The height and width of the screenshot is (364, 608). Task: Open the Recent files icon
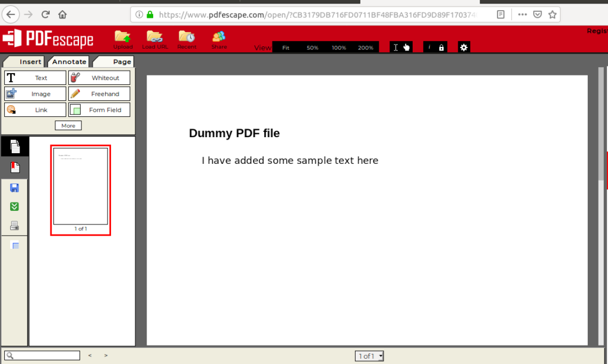pos(186,38)
